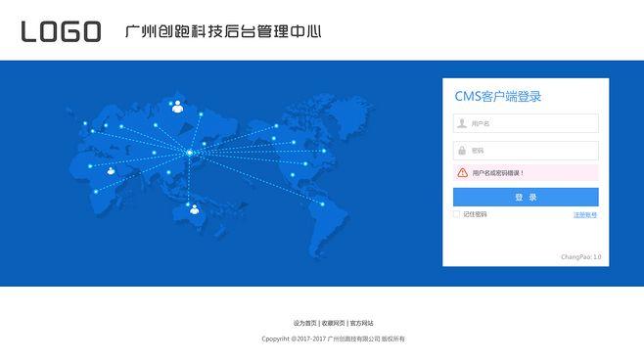Click the 广州创跑科技后台管理中心 header title
The width and height of the screenshot is (644, 362).
coord(223,31)
